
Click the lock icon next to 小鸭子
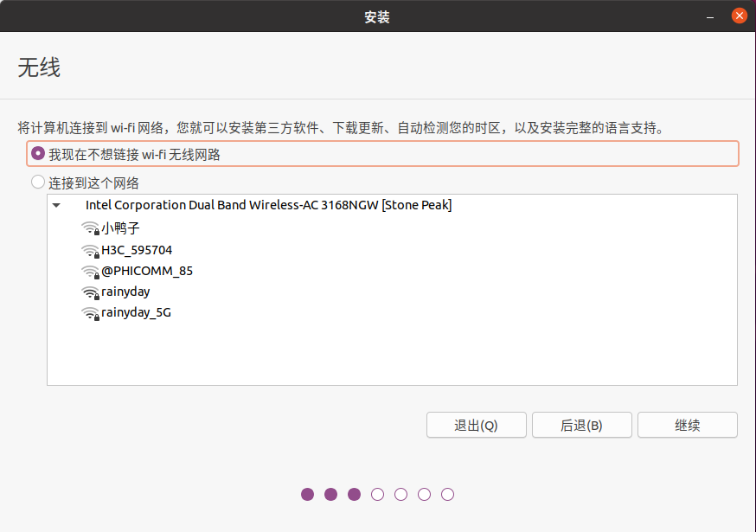(x=97, y=232)
